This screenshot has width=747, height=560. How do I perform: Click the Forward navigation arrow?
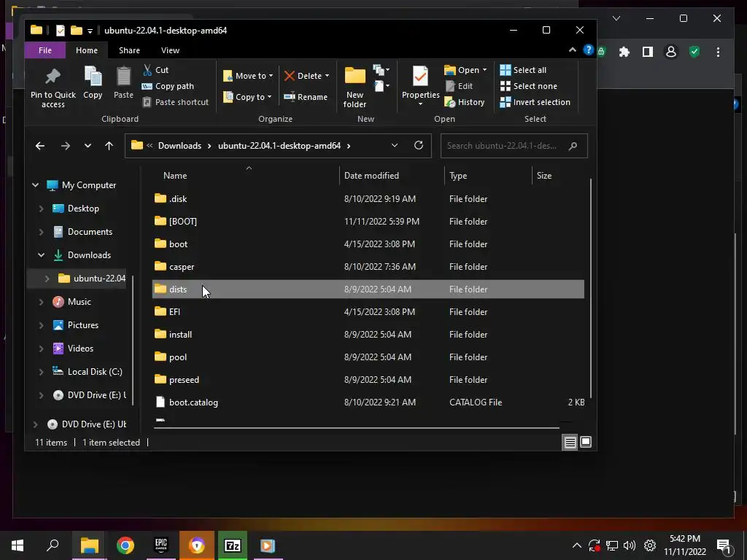(65, 146)
